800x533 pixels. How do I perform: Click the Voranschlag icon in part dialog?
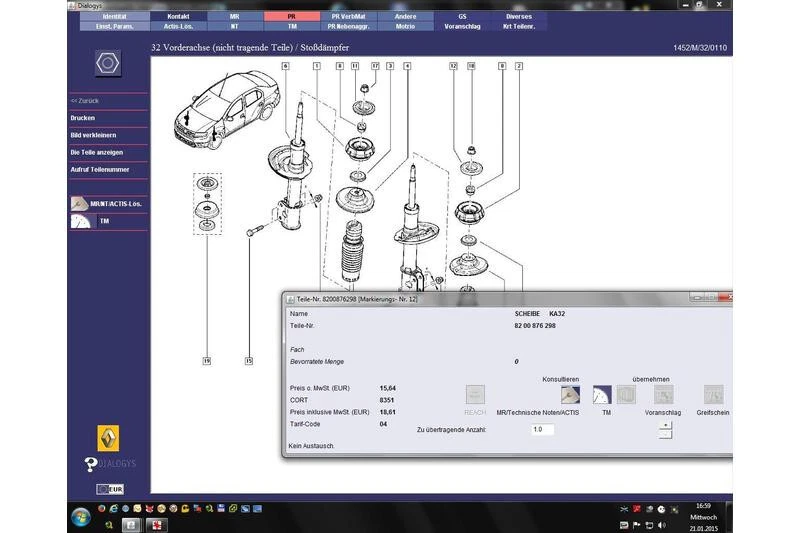click(663, 394)
